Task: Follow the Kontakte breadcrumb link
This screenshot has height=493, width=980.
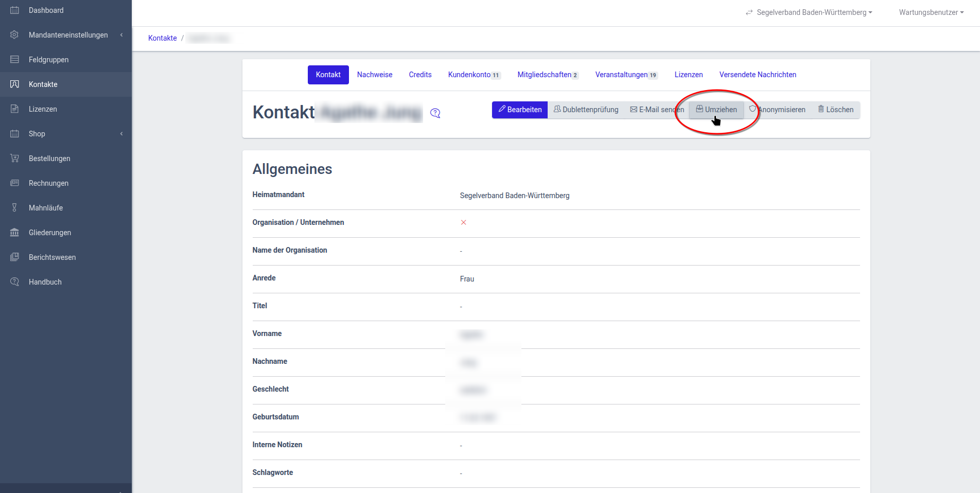Action: coord(162,38)
